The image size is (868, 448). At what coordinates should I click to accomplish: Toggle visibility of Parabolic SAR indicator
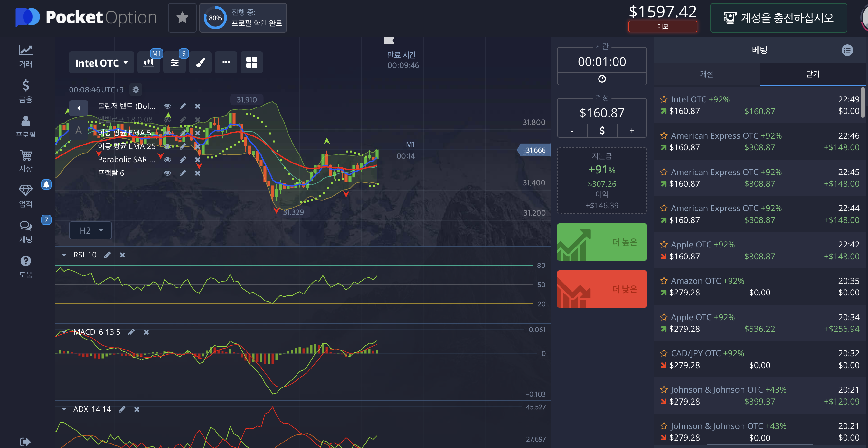coord(167,160)
